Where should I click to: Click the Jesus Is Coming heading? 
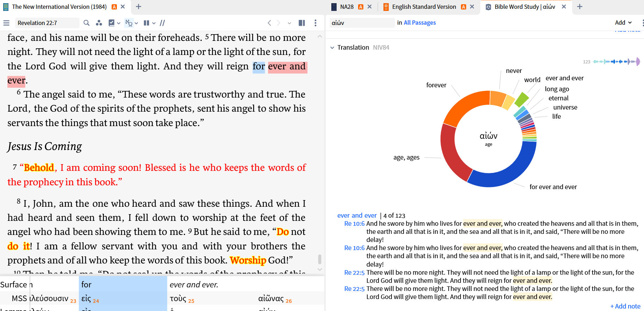(45, 146)
